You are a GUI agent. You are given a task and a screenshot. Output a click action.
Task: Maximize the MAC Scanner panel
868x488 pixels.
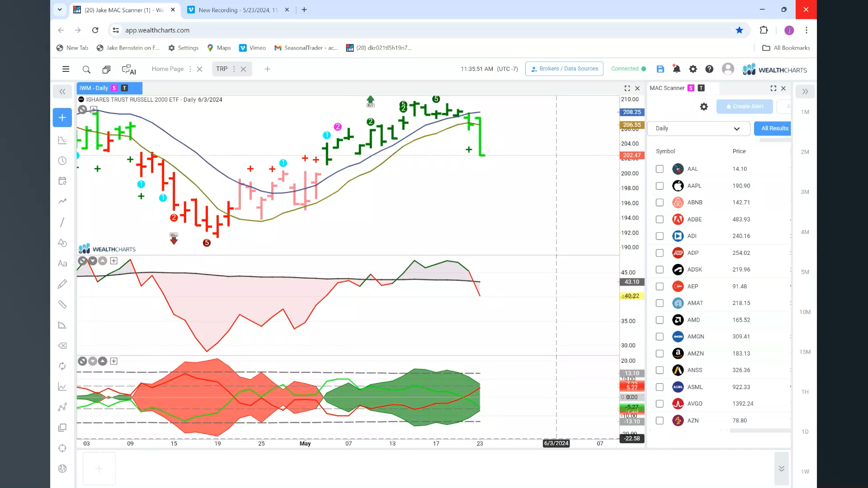[x=774, y=89]
